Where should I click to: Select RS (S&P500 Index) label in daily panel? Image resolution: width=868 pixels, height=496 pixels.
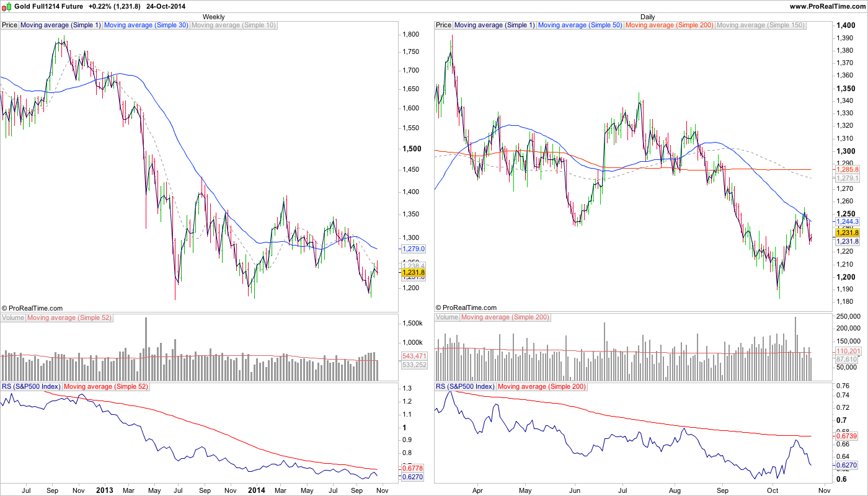point(465,386)
